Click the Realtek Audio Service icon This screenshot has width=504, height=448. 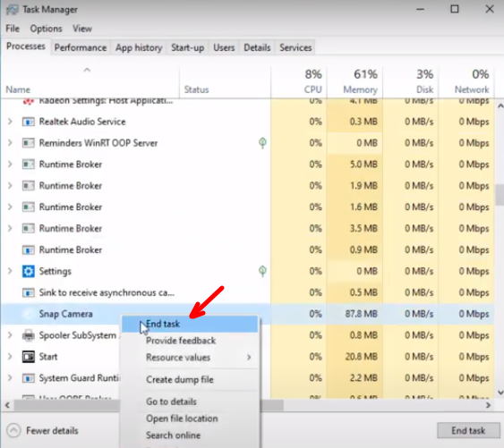(x=29, y=122)
